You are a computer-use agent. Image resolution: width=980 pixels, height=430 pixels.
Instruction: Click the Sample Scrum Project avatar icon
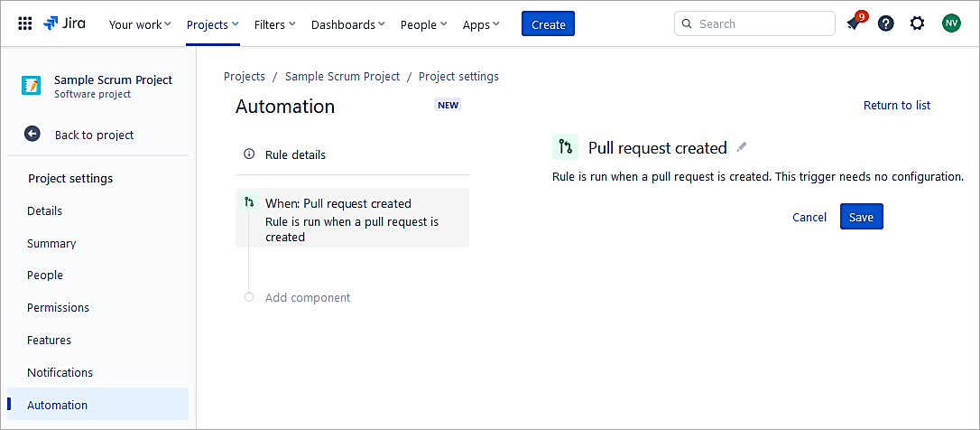(x=32, y=86)
